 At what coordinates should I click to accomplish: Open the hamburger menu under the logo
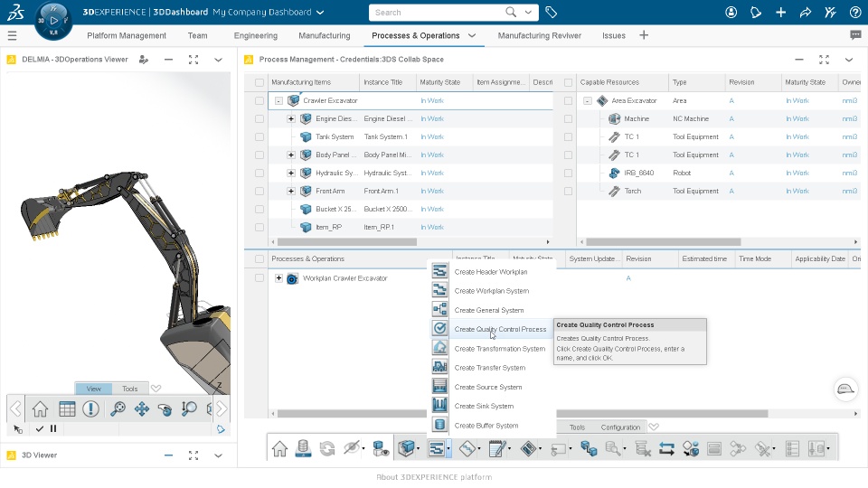(x=12, y=36)
